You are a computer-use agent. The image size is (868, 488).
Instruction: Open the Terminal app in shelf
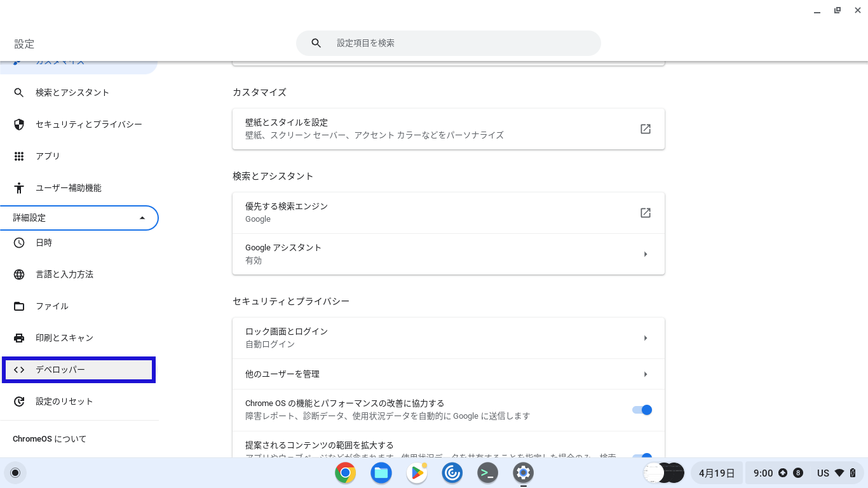coord(487,473)
